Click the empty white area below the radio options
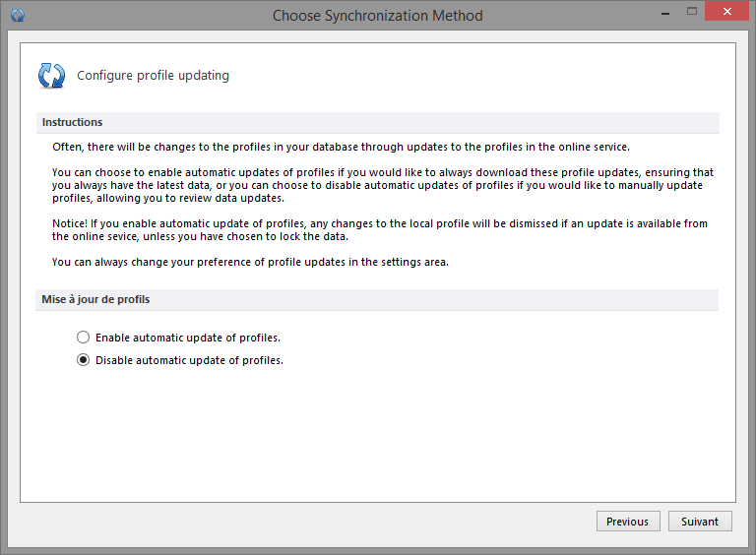Image resolution: width=756 pixels, height=555 pixels. point(378,434)
